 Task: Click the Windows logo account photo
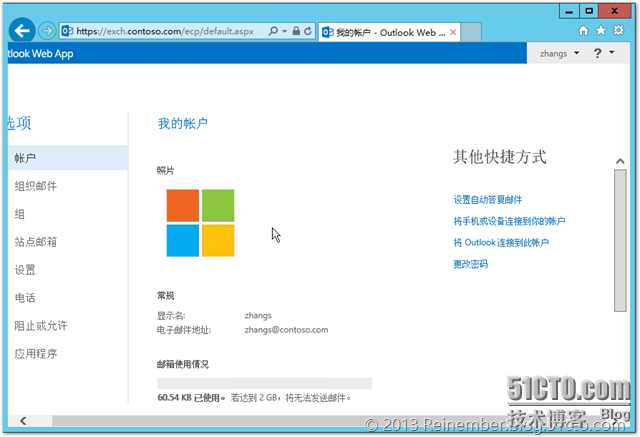[x=201, y=223]
